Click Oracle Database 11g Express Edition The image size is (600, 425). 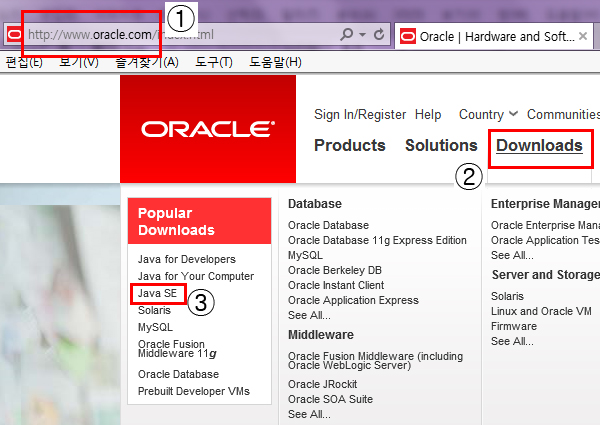click(377, 240)
